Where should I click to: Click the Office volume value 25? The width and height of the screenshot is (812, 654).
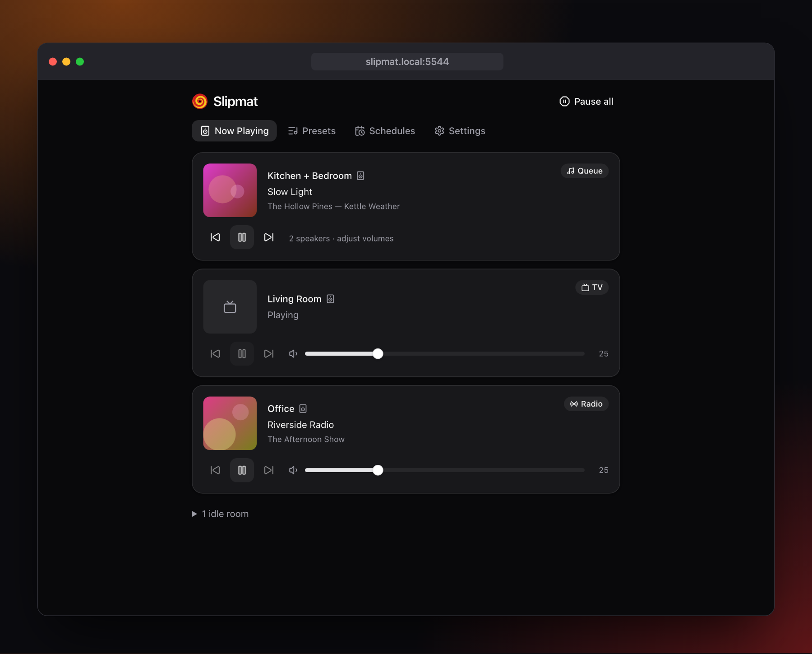point(604,470)
